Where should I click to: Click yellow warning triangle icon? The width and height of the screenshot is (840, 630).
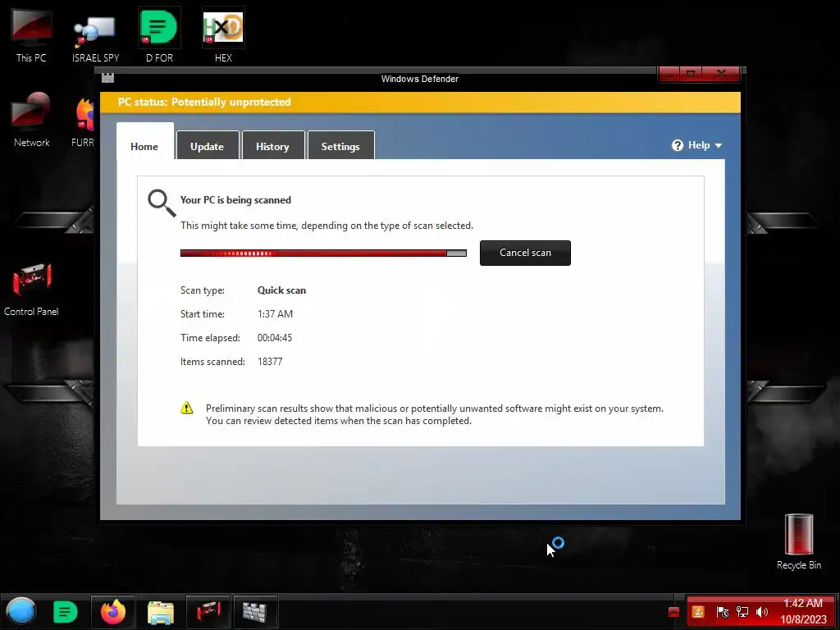(x=186, y=409)
